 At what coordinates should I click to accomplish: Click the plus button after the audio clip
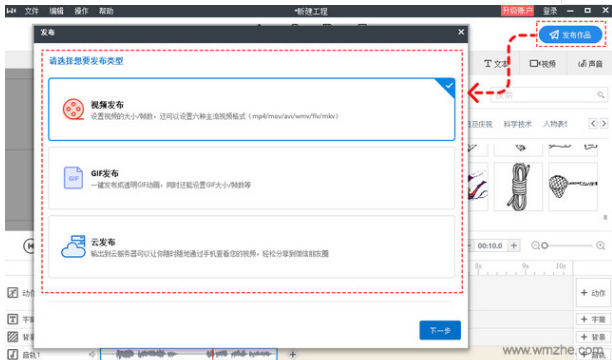293,354
